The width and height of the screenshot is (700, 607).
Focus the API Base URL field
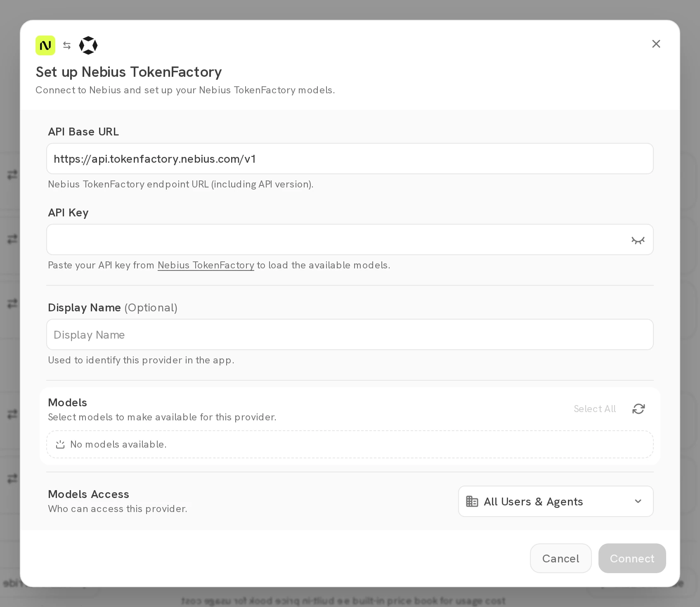(350, 159)
